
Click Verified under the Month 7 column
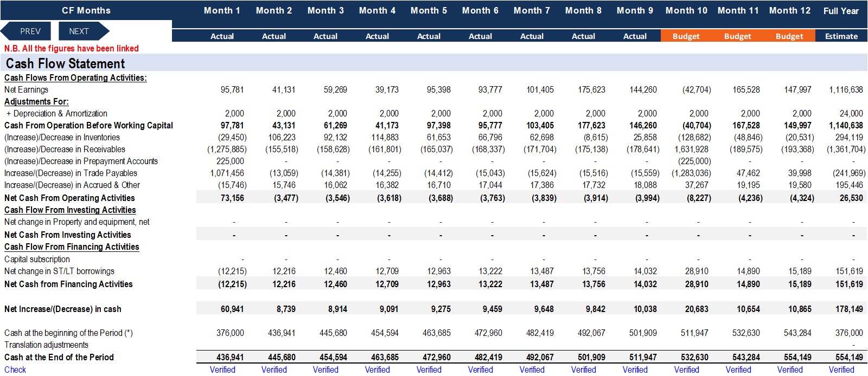(x=532, y=369)
